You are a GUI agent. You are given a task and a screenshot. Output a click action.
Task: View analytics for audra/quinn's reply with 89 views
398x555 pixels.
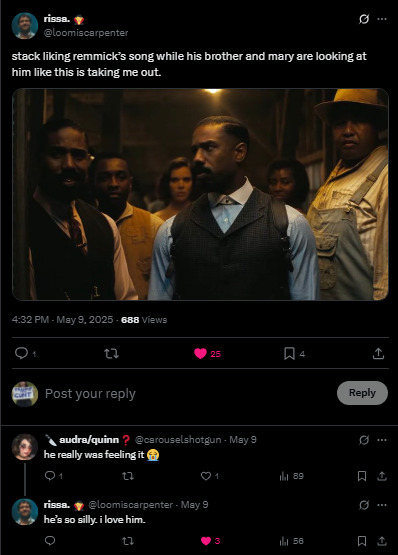(291, 476)
